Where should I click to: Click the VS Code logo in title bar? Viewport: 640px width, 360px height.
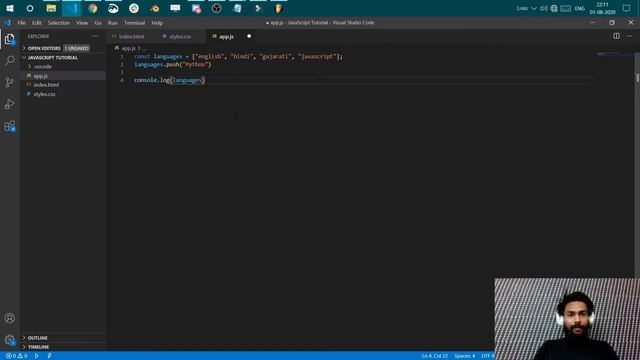[7, 22]
